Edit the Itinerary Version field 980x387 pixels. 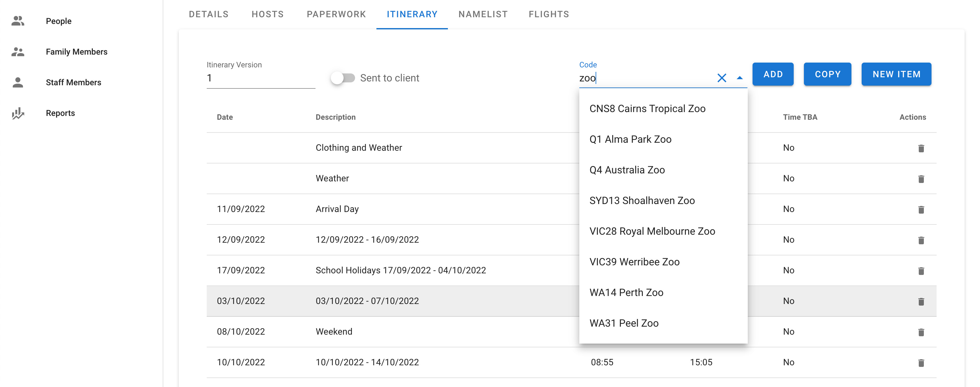point(261,79)
